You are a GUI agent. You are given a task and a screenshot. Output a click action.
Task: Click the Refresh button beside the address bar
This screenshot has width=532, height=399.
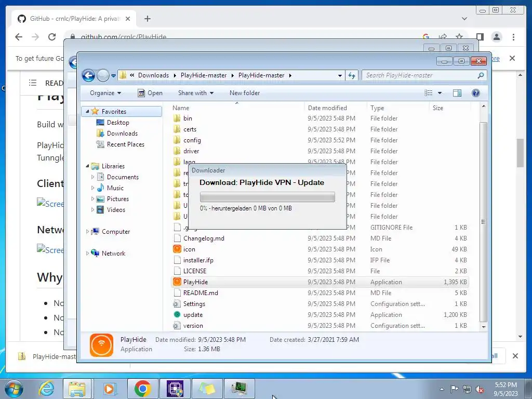[x=352, y=75]
